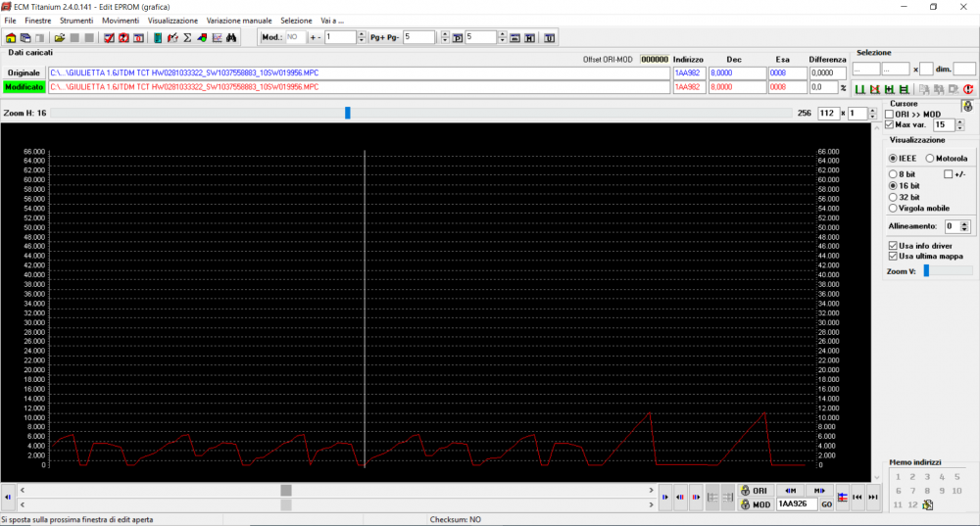
Task: Increase the Max var. spinner value
Action: 961,121
